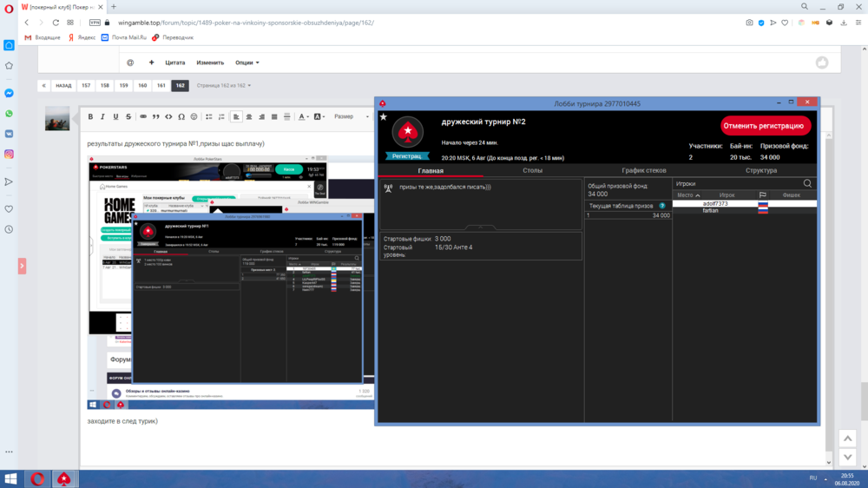Click the player search magnifier icon
The image size is (868, 488).
[807, 183]
